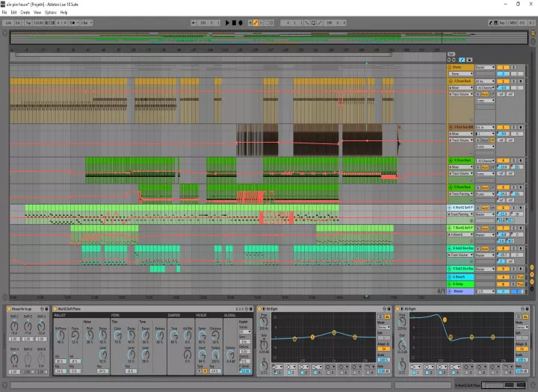
Task: Toggle the Lock Envelopes button
Action: coord(469,60)
